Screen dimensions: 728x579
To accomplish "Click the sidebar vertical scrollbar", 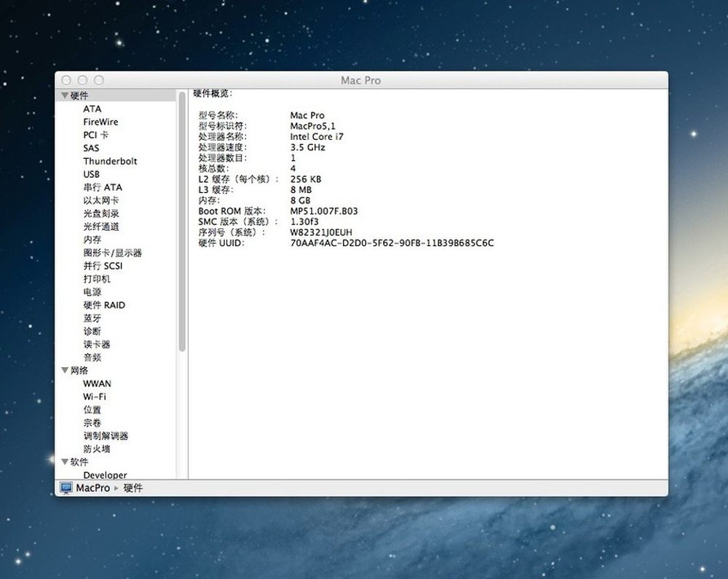I will (x=182, y=221).
